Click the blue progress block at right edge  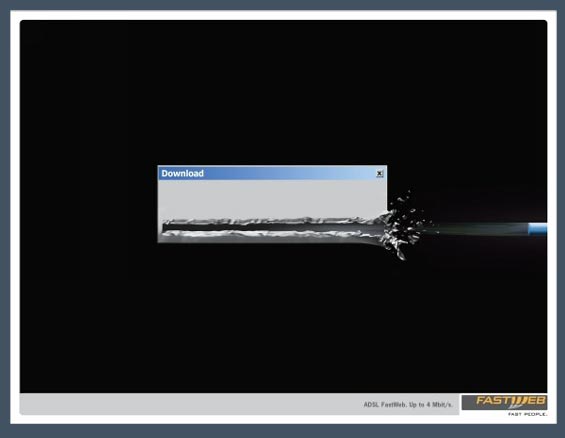click(537, 229)
